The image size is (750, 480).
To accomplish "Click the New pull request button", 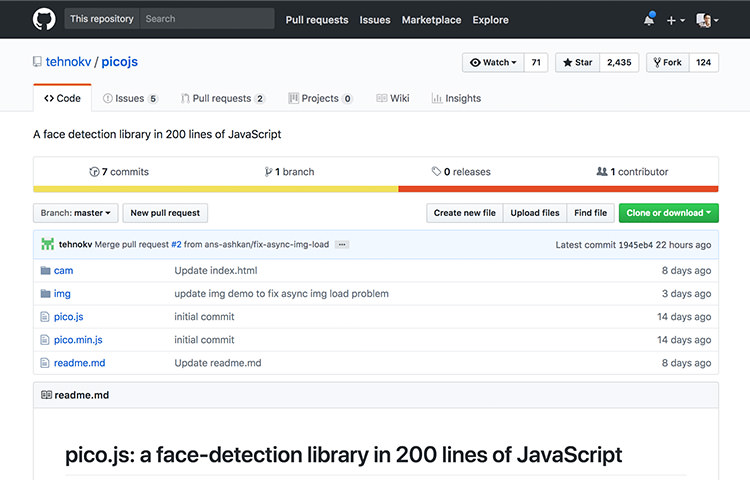I will 165,213.
